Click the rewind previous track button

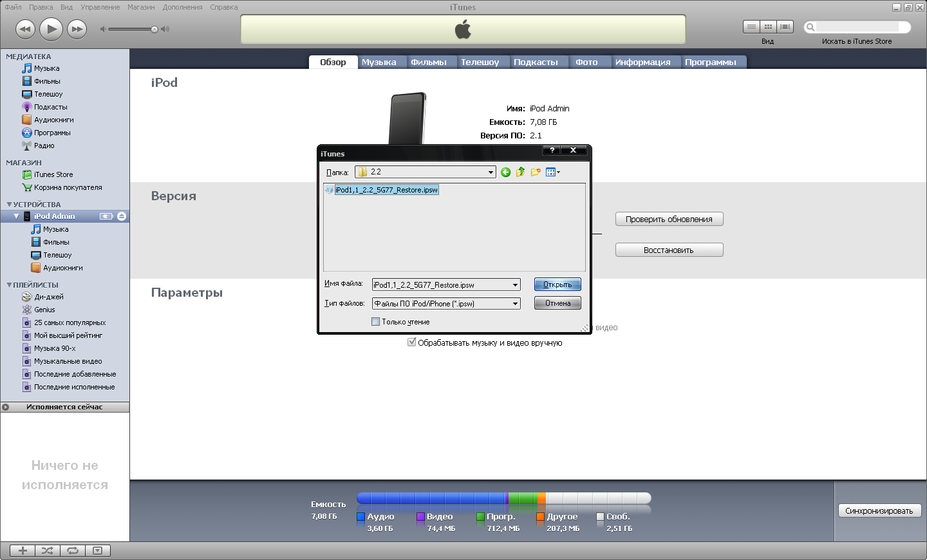(x=25, y=29)
